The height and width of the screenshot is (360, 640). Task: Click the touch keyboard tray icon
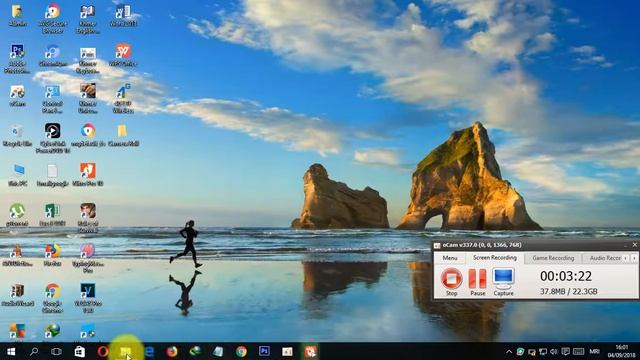click(578, 351)
